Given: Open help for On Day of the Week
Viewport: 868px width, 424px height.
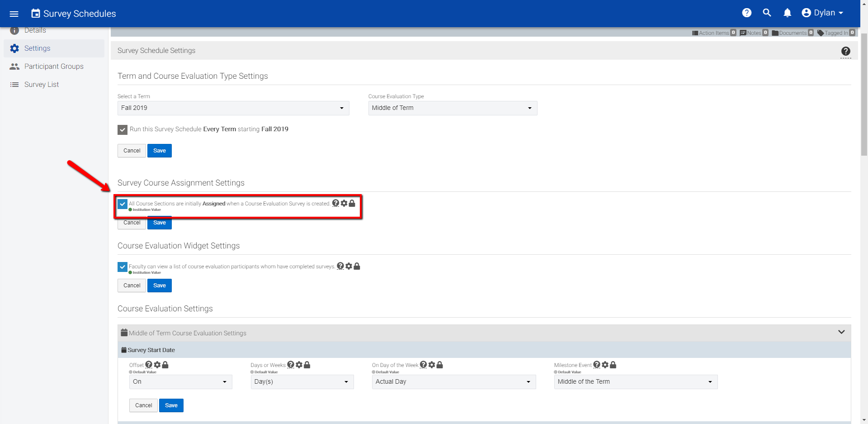Looking at the screenshot, I should pyautogui.click(x=423, y=365).
